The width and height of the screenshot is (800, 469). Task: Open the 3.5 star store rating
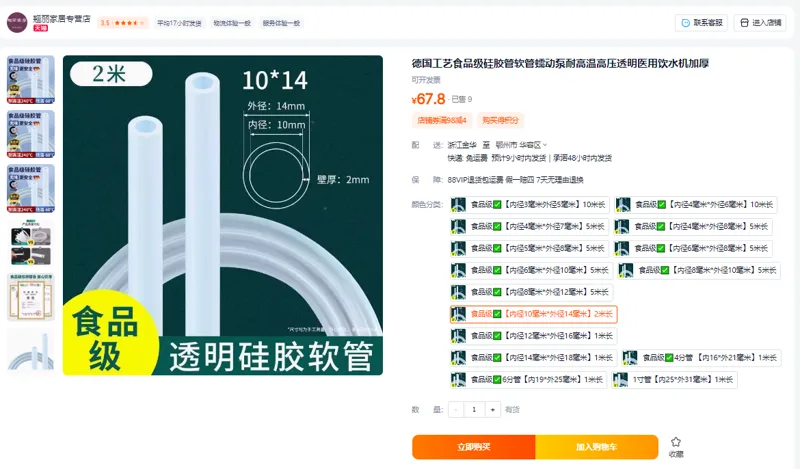point(122,23)
